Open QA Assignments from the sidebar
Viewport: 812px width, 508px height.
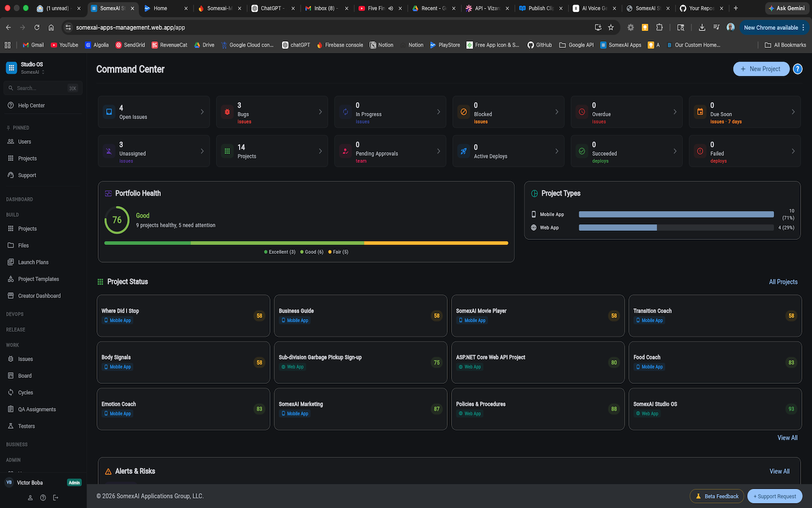coord(11,409)
